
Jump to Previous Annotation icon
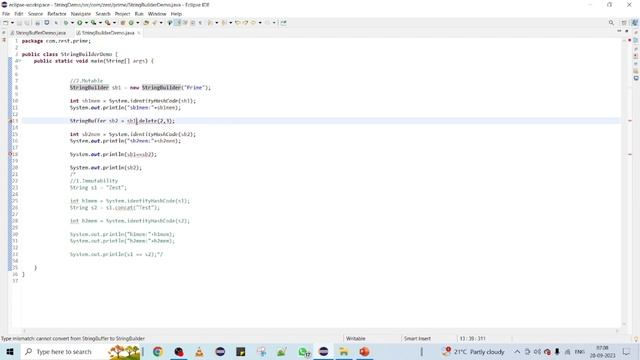point(224,23)
